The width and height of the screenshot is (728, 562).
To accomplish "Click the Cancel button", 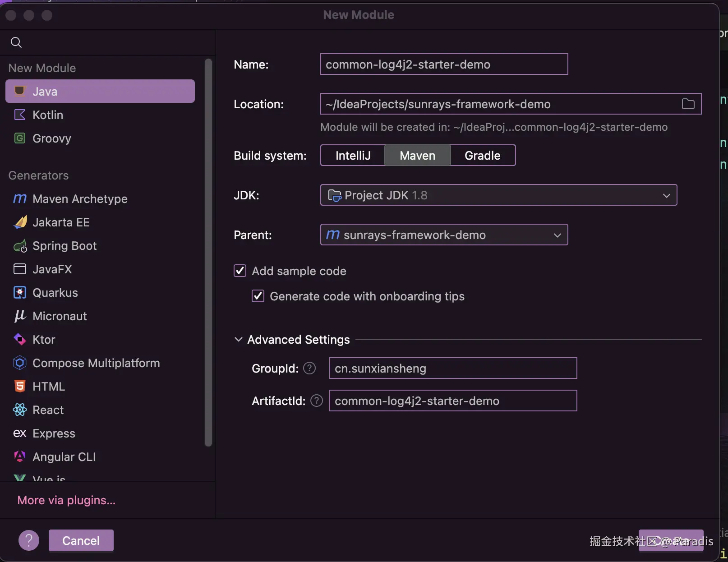I will (81, 540).
